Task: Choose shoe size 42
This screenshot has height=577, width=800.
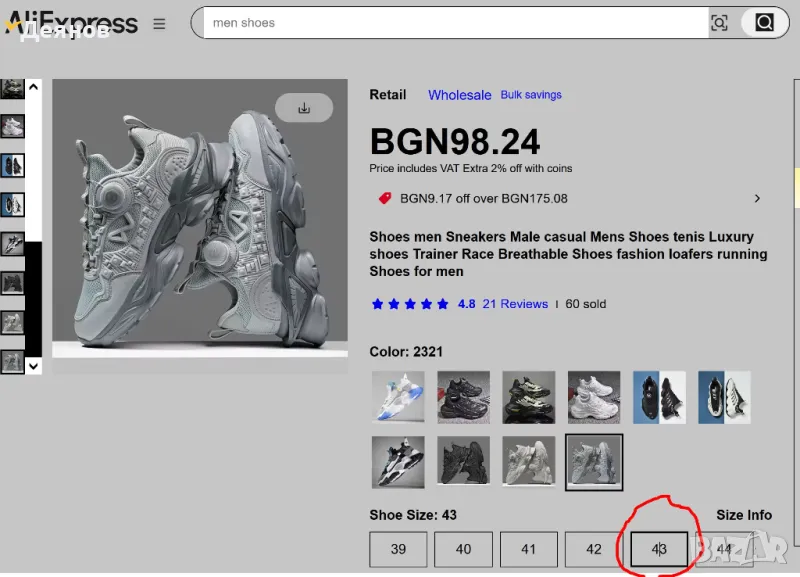Action: tap(593, 549)
